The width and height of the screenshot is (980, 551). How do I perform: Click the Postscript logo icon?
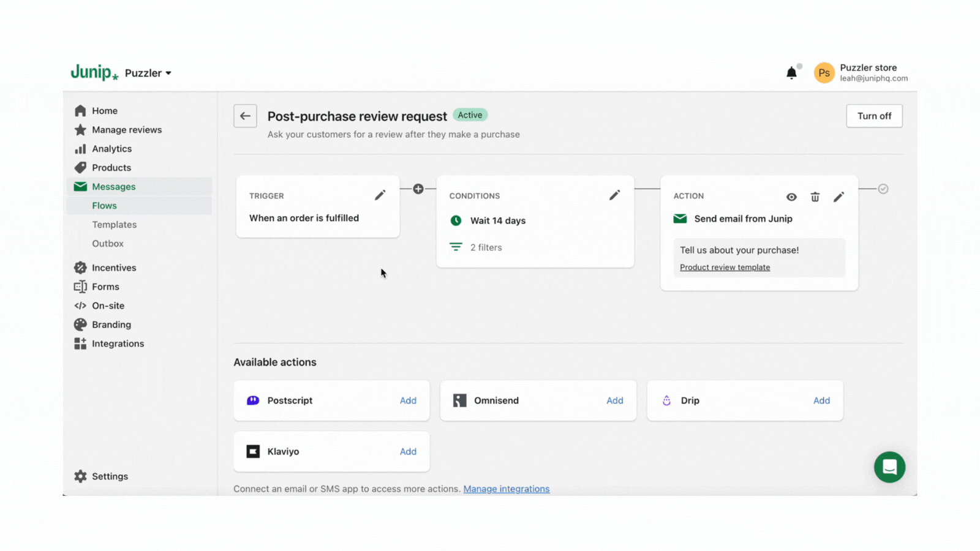(253, 400)
